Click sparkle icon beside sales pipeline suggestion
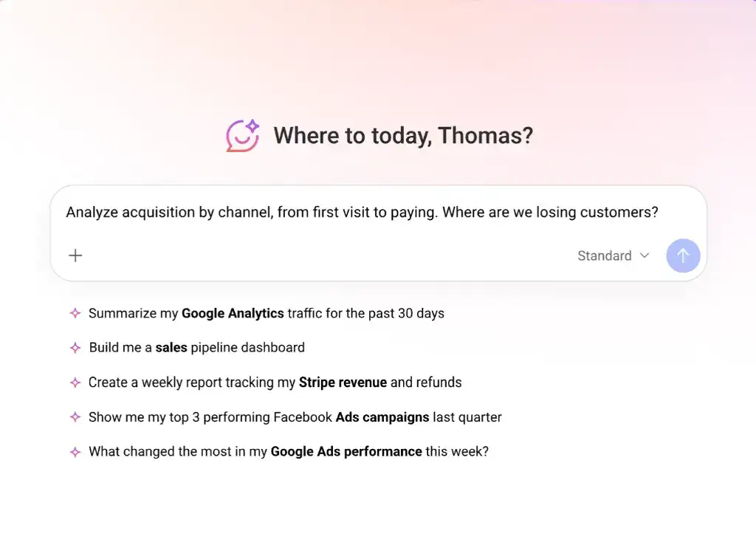This screenshot has width=756, height=559. click(x=75, y=348)
